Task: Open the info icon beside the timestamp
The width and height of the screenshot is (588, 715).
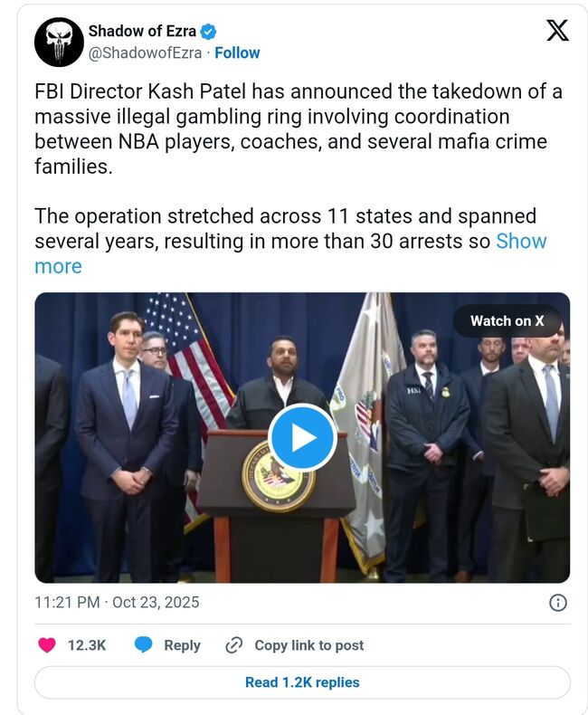Action: (559, 603)
